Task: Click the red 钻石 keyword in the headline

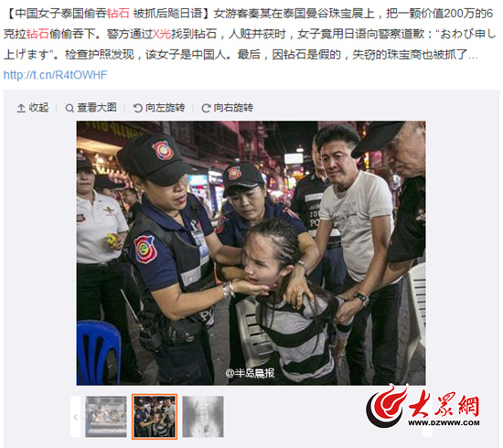Action: tap(118, 14)
